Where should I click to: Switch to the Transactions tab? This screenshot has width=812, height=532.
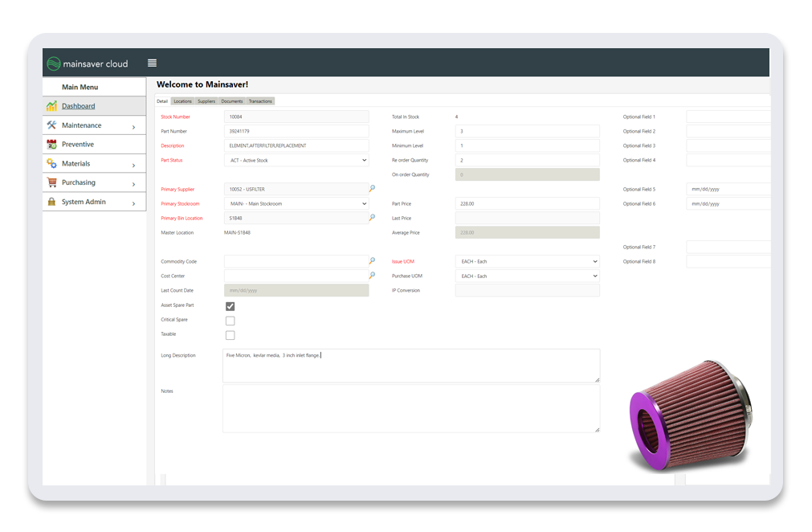coord(259,100)
